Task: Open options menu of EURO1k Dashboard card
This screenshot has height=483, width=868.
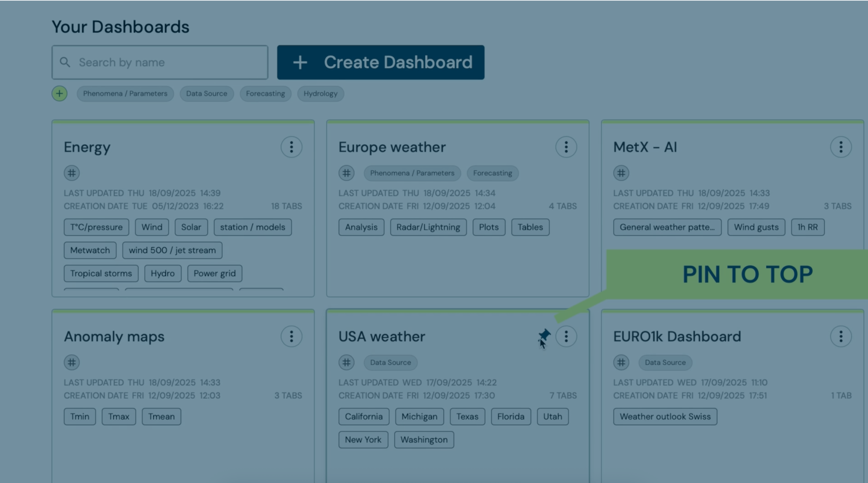Action: coord(841,336)
